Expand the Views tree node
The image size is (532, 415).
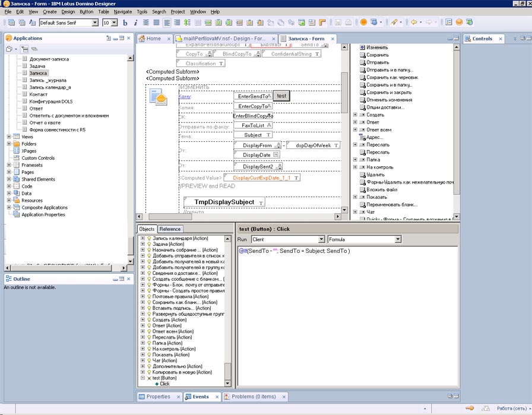tap(9, 137)
